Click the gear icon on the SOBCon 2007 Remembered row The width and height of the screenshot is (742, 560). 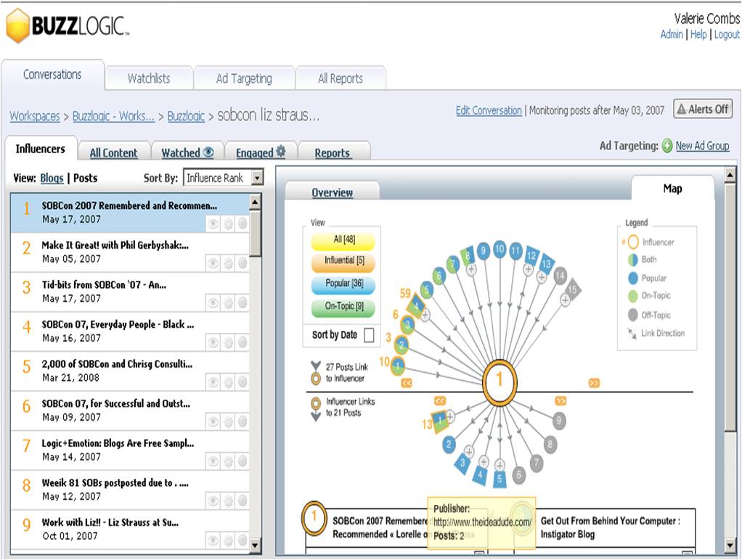click(x=228, y=223)
